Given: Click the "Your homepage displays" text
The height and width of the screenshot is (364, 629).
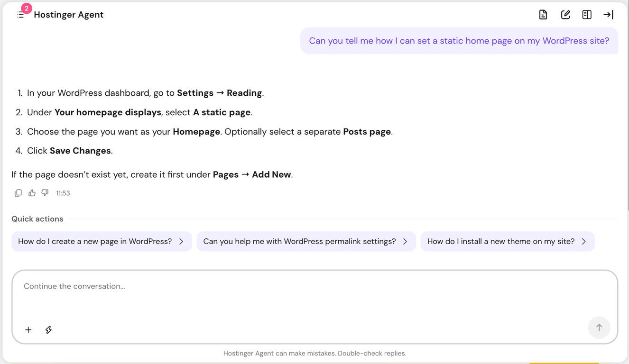Looking at the screenshot, I should (108, 112).
